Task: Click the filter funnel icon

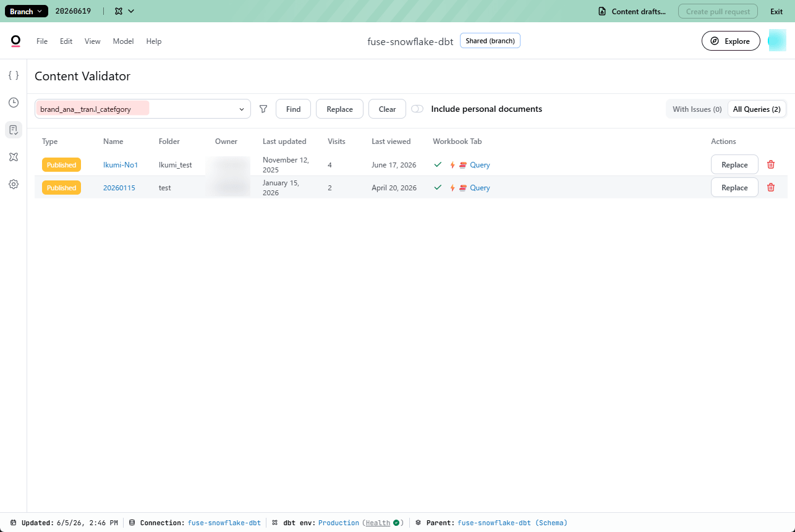Action: coord(263,109)
